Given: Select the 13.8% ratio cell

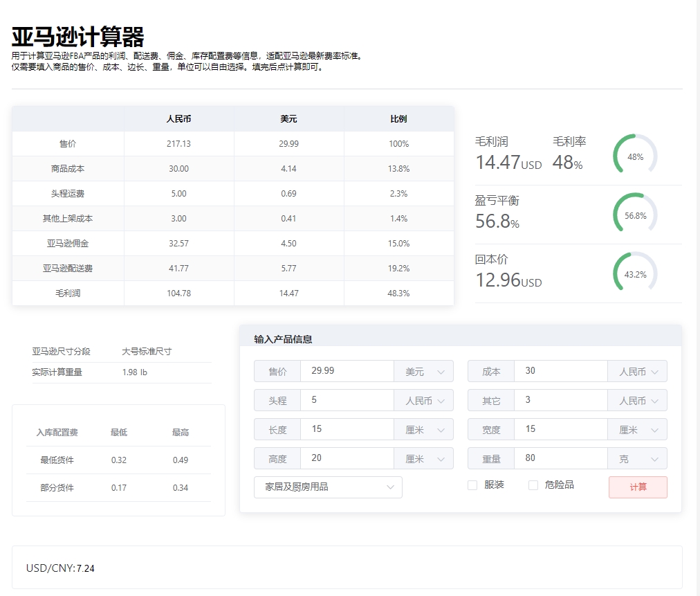Looking at the screenshot, I should pyautogui.click(x=398, y=169).
